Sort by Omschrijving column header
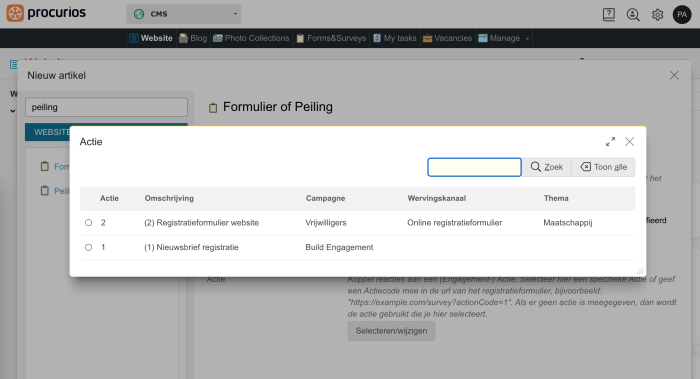 (169, 198)
